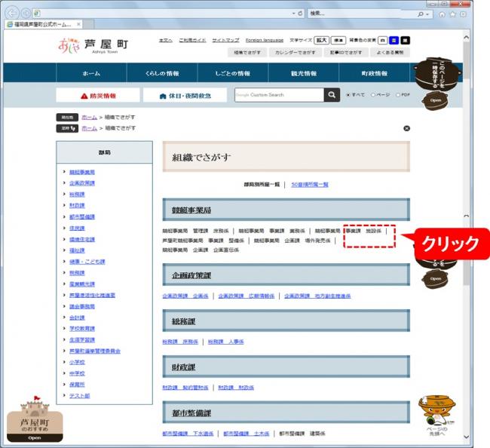Open the 都市整備課 下水道係 link
The image size is (490, 448).
[x=188, y=434]
